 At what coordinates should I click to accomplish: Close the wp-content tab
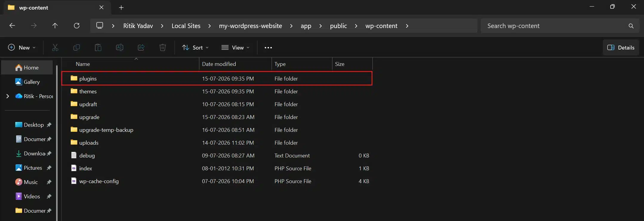[x=101, y=7]
